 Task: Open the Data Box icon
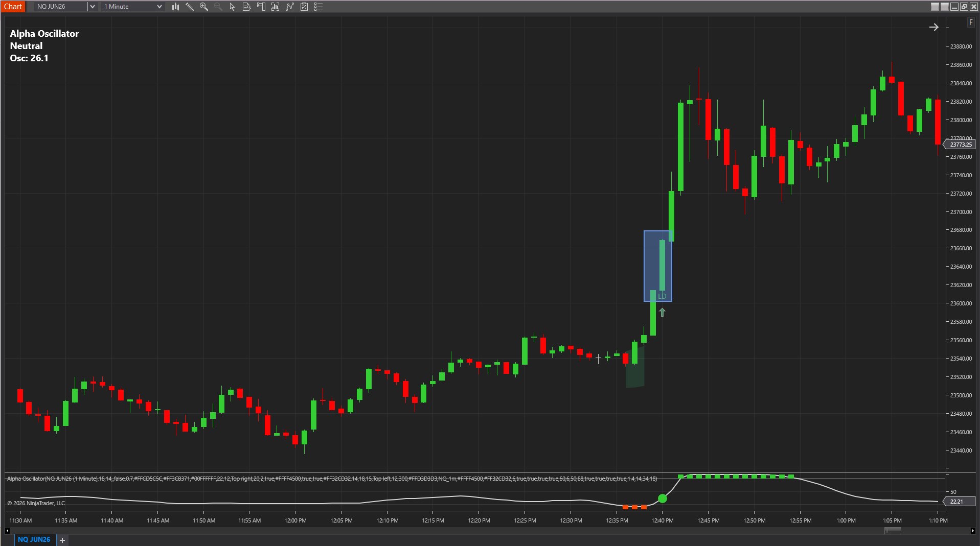coord(246,7)
